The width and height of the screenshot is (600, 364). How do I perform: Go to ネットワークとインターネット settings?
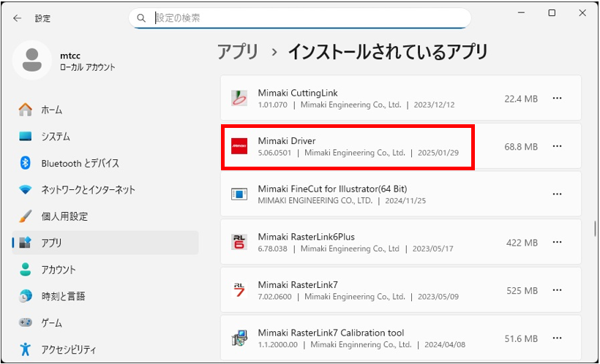[88, 189]
